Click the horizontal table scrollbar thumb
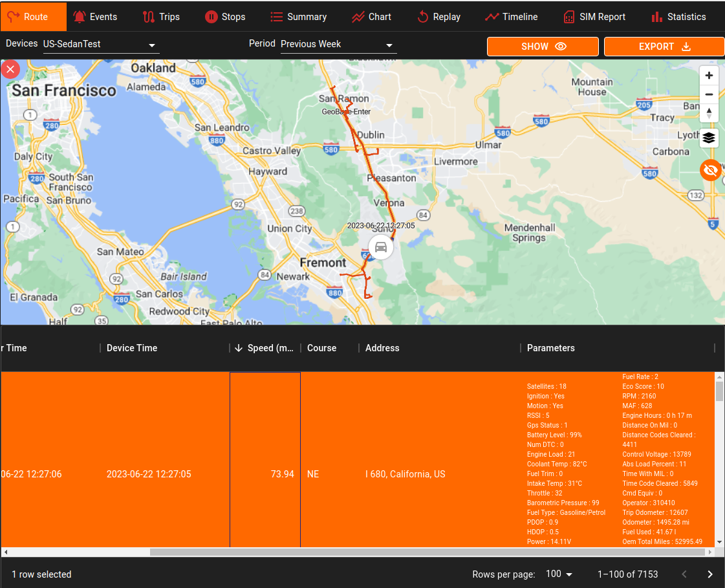The height and width of the screenshot is (588, 725). pos(427,552)
